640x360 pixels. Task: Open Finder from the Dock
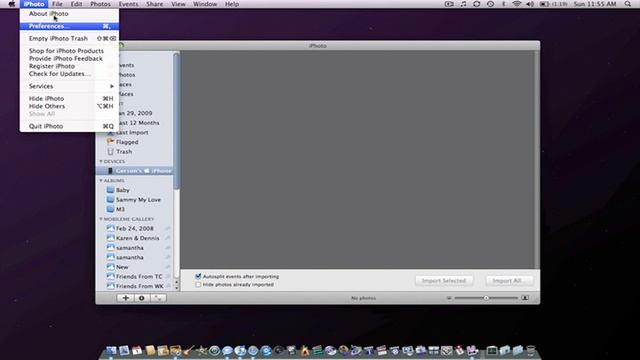tap(111, 351)
